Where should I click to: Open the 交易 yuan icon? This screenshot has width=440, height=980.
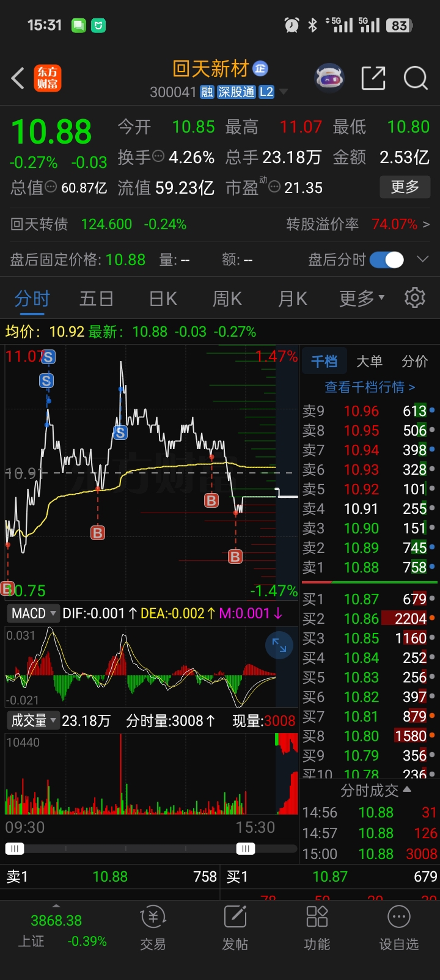(x=153, y=917)
